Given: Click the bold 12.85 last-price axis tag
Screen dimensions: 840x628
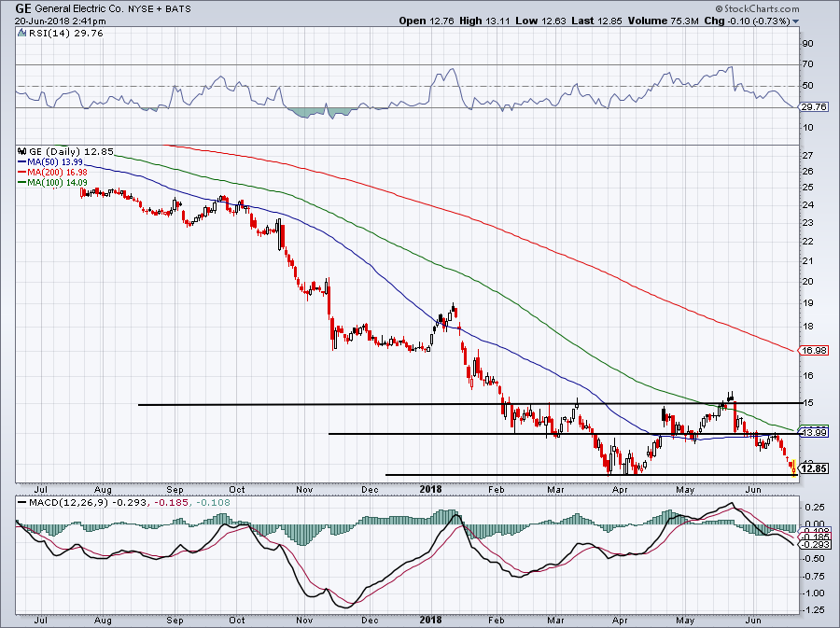Looking at the screenshot, I should pos(814,468).
